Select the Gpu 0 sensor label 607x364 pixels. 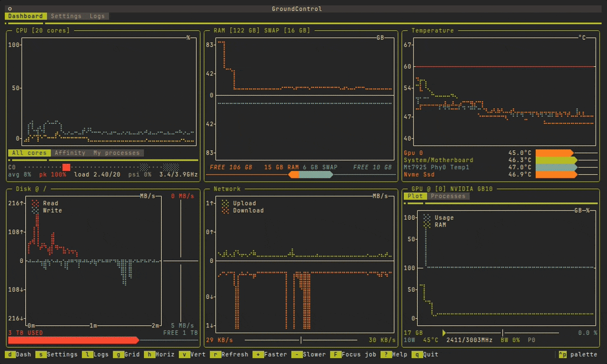pyautogui.click(x=413, y=153)
